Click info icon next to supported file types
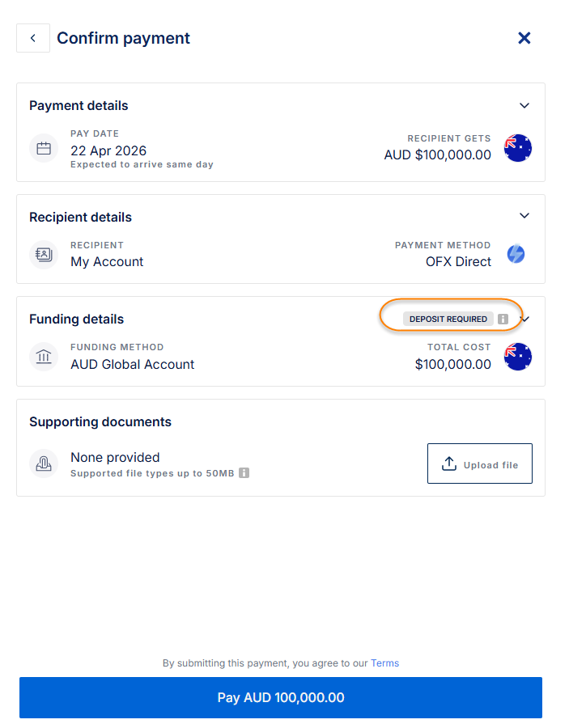 [x=244, y=473]
